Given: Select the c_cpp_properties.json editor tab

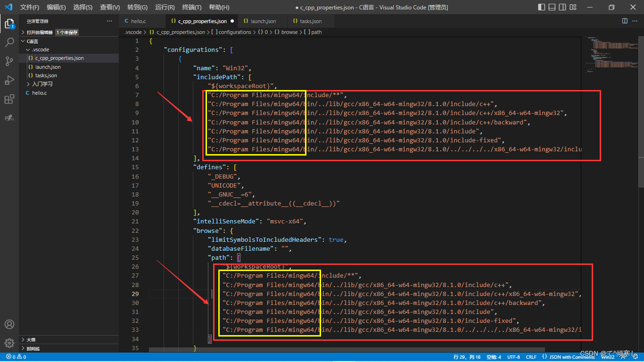Looking at the screenshot, I should click(x=203, y=21).
